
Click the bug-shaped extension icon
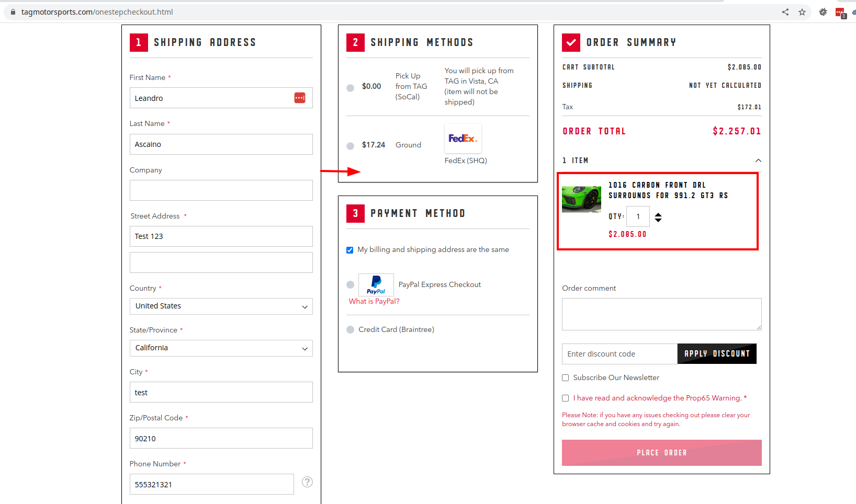click(x=823, y=12)
